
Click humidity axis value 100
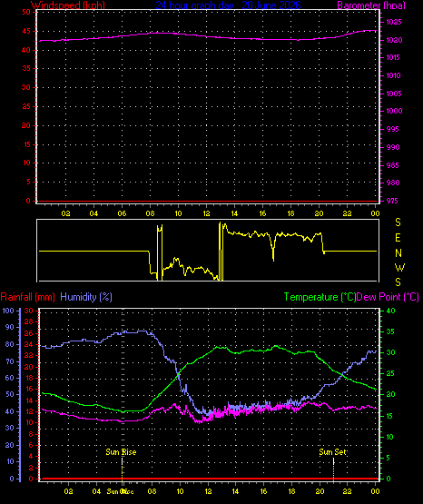(8, 311)
